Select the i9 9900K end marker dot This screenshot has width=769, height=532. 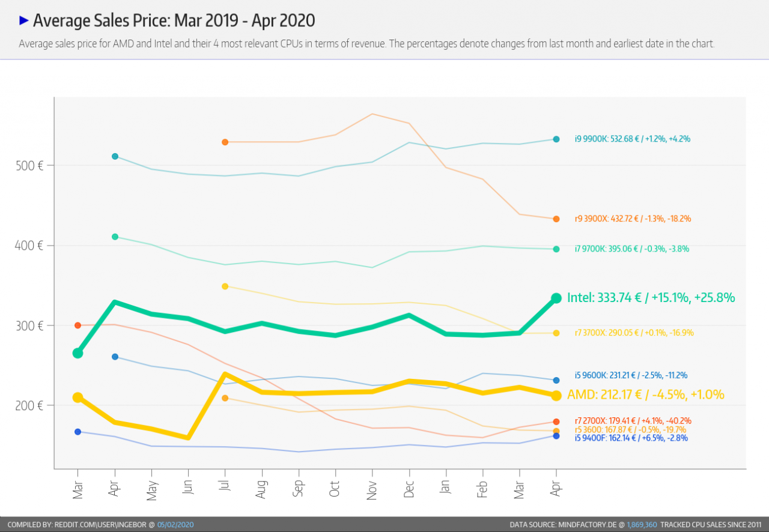(556, 139)
